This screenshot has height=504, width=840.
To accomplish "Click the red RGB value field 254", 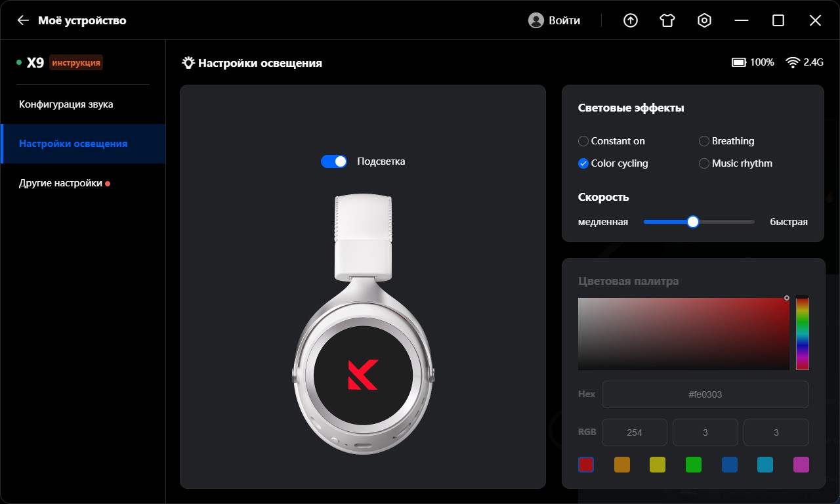I will coord(635,432).
